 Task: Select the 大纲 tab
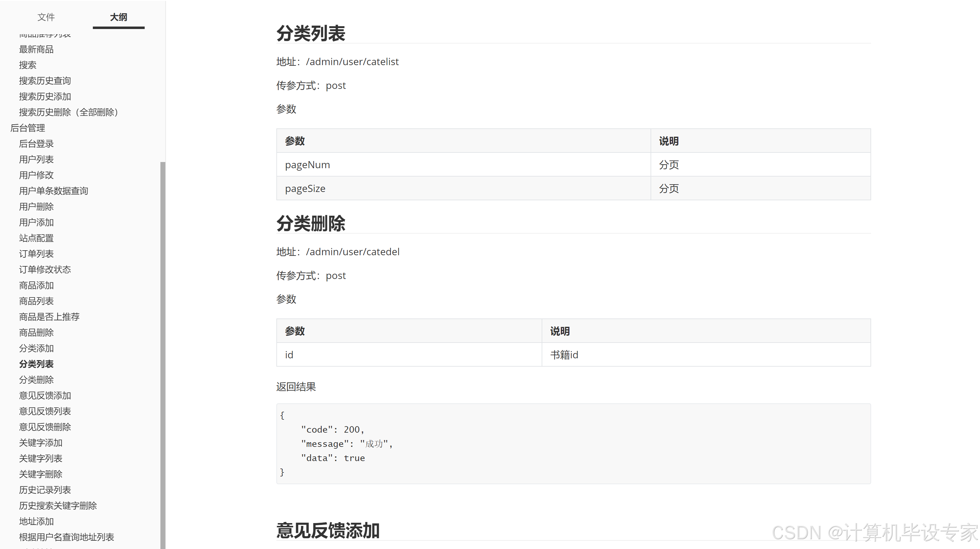click(x=118, y=17)
